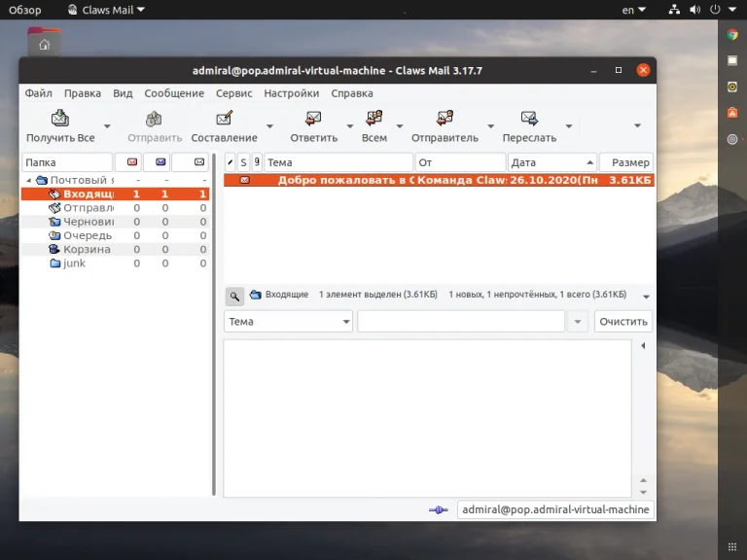The height and width of the screenshot is (560, 747).
Task: Click the Входящие folder icon in status line
Action: [x=256, y=295]
